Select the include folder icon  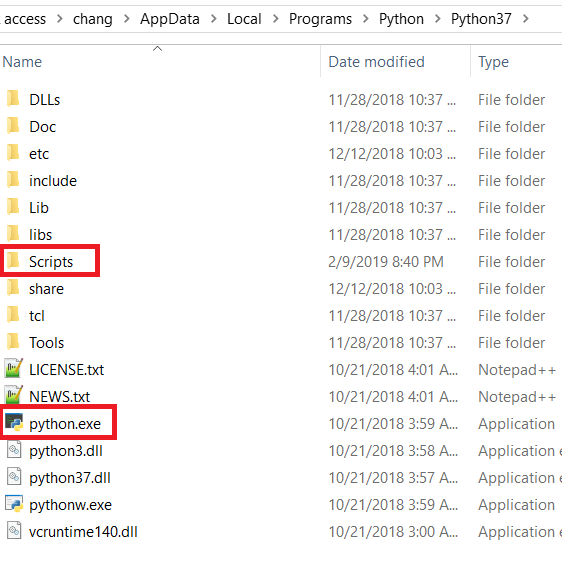tap(13, 180)
